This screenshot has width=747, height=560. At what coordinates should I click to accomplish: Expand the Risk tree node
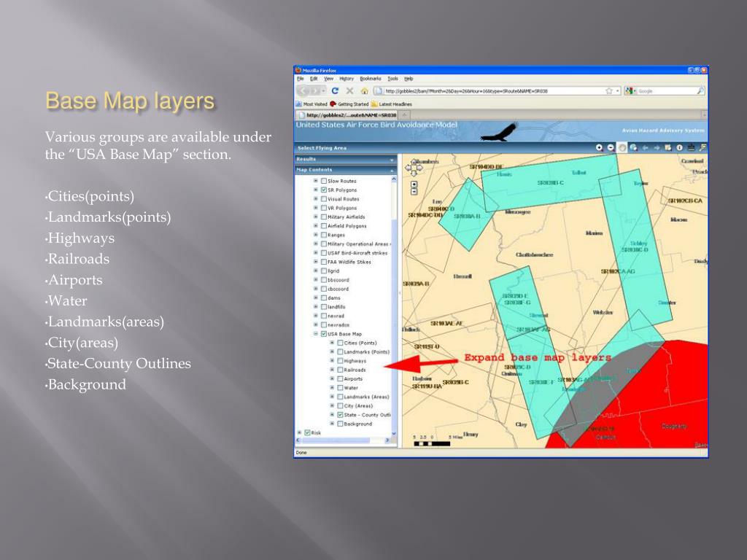tap(299, 433)
